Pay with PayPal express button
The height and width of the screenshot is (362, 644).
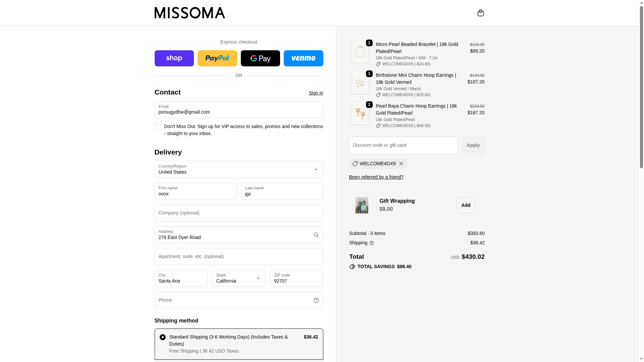[x=217, y=58]
